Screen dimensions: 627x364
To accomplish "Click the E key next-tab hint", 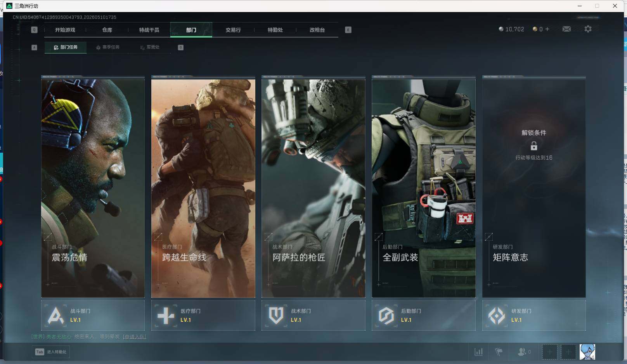I will point(348,30).
